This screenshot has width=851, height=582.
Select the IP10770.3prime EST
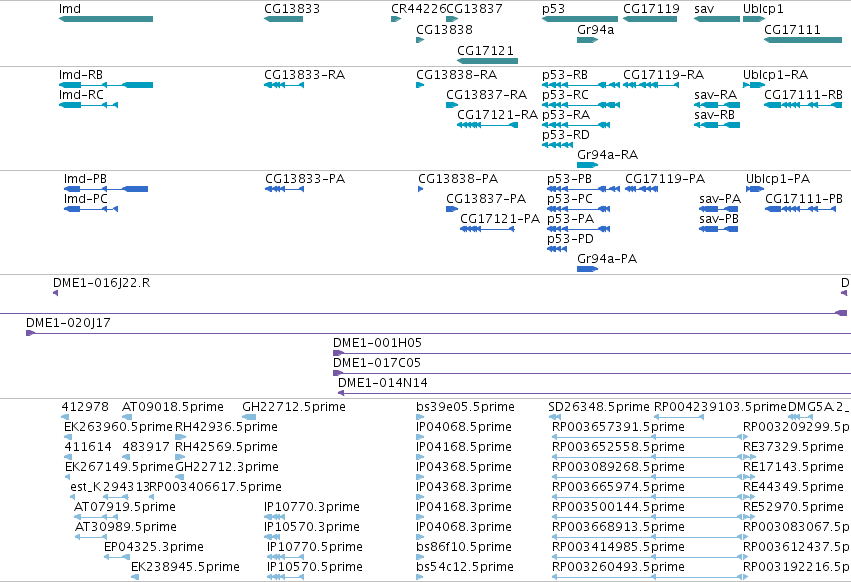[275, 517]
